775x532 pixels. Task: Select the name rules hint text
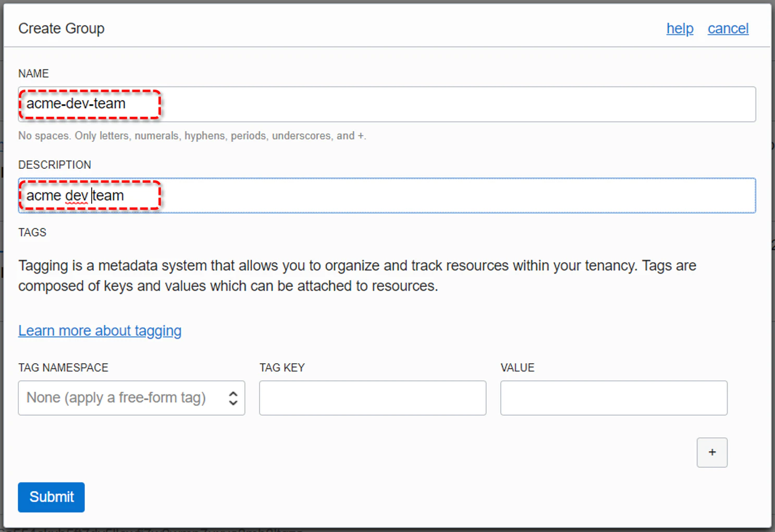point(192,136)
